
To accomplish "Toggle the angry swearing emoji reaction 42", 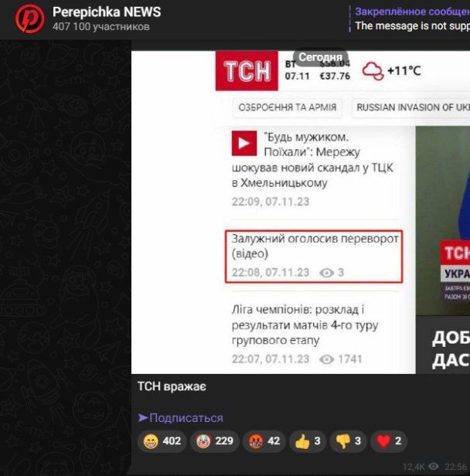I will point(263,441).
